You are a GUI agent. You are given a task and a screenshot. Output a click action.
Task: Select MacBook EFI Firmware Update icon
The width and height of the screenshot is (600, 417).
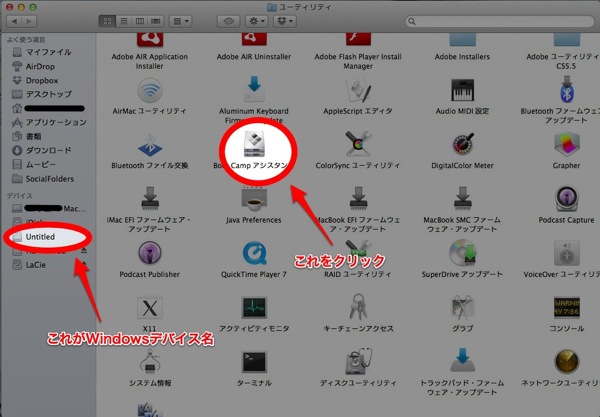pyautogui.click(x=358, y=199)
